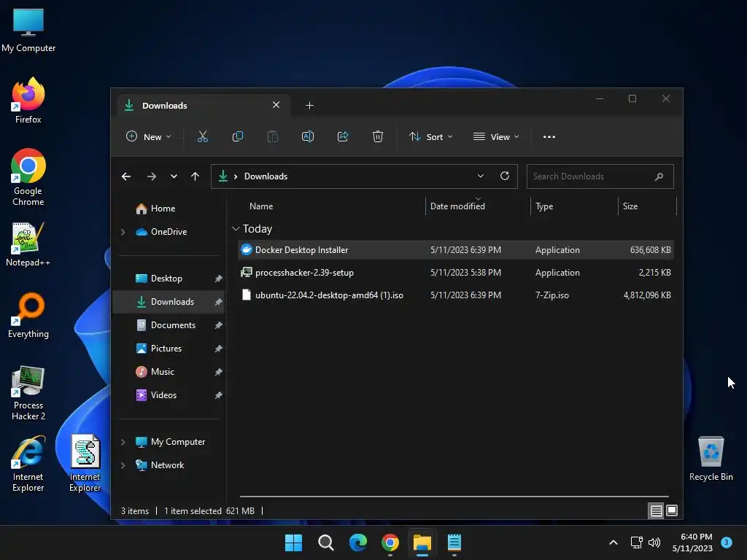Open recent locations chevron dropdown
747x560 pixels.
click(x=174, y=176)
